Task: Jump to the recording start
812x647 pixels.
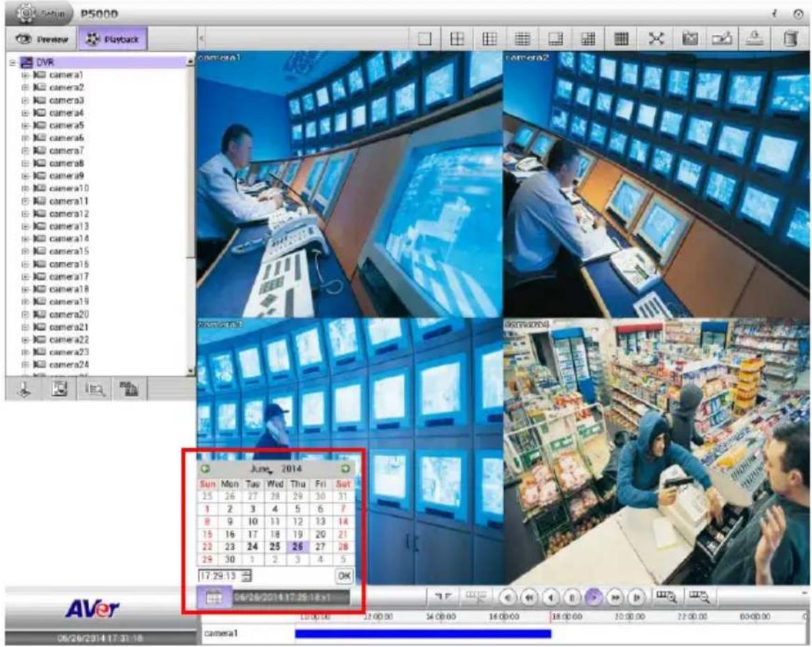Action: point(507,597)
